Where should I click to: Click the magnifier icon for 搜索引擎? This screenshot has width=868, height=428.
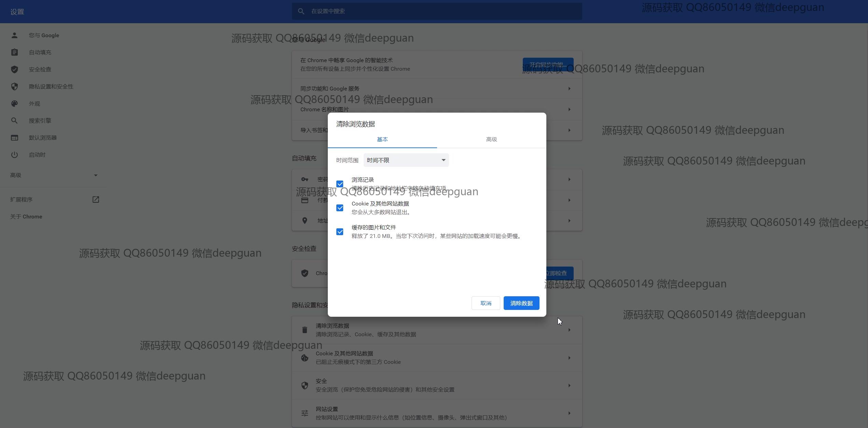[14, 120]
